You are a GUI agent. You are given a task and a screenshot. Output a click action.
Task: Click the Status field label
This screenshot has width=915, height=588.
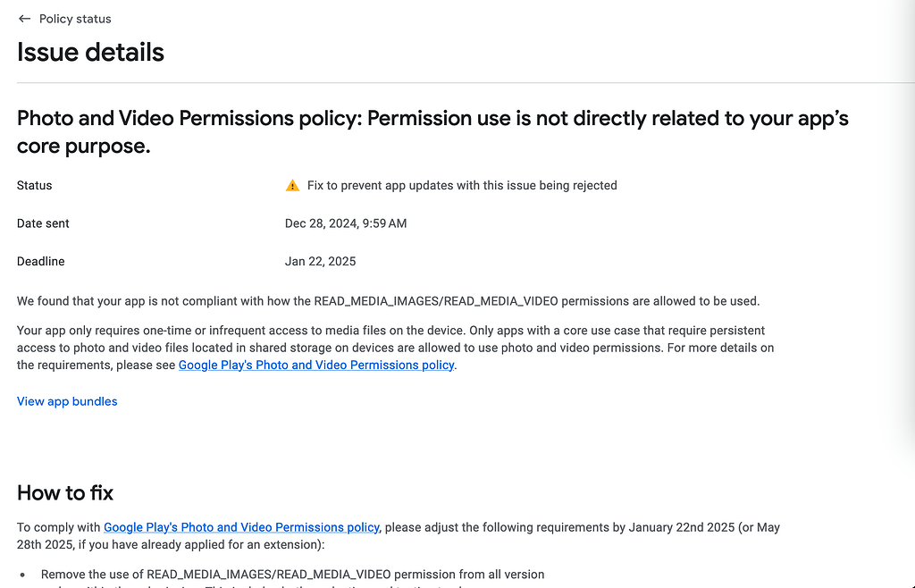pyautogui.click(x=34, y=185)
